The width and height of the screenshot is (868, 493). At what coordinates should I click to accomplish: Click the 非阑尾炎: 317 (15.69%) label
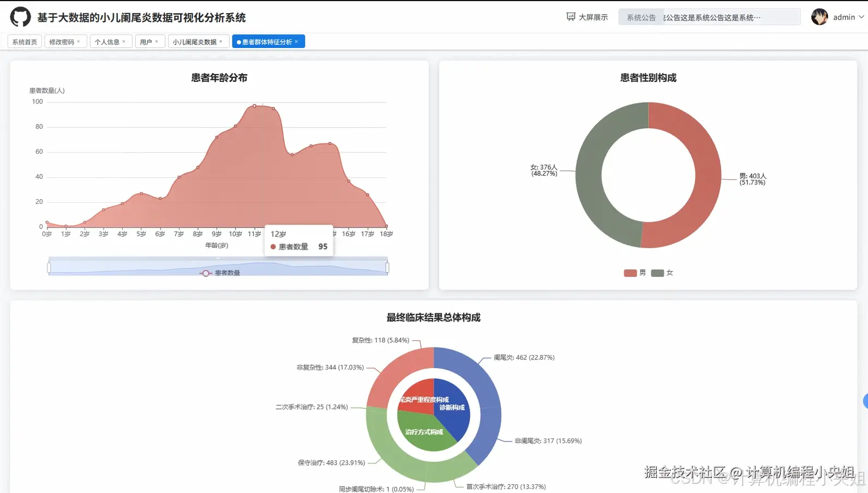click(548, 441)
